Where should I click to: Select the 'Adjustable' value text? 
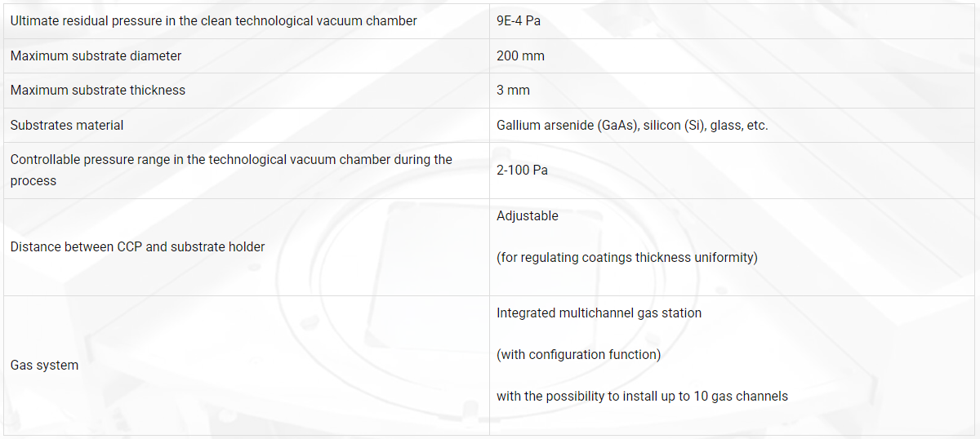528,216
